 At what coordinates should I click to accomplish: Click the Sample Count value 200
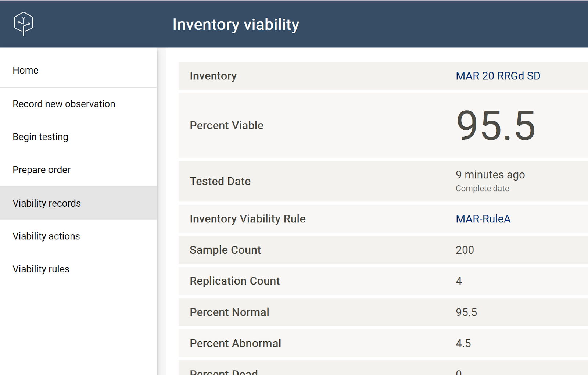click(x=465, y=250)
